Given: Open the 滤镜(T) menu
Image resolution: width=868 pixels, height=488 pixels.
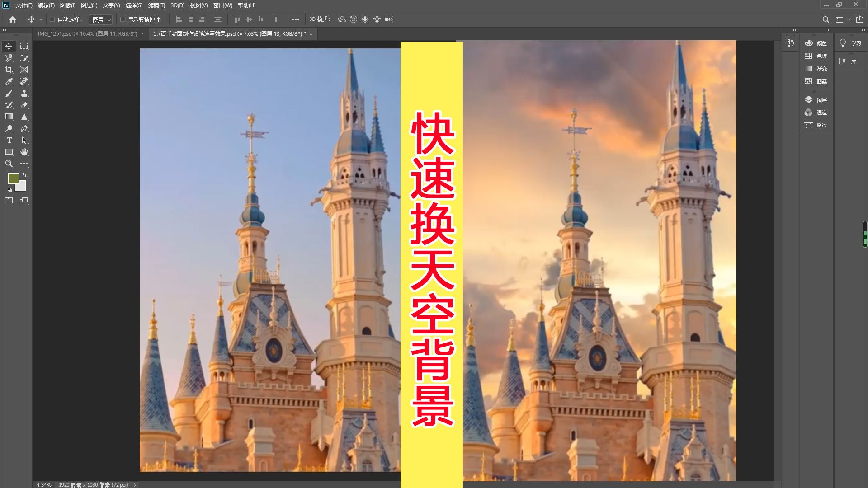Looking at the screenshot, I should coord(156,5).
